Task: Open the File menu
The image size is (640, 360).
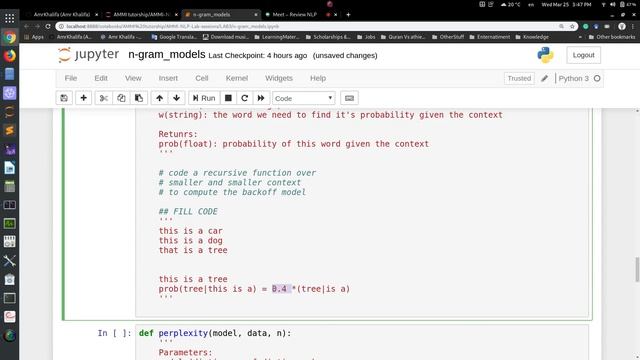Action: click(71, 78)
